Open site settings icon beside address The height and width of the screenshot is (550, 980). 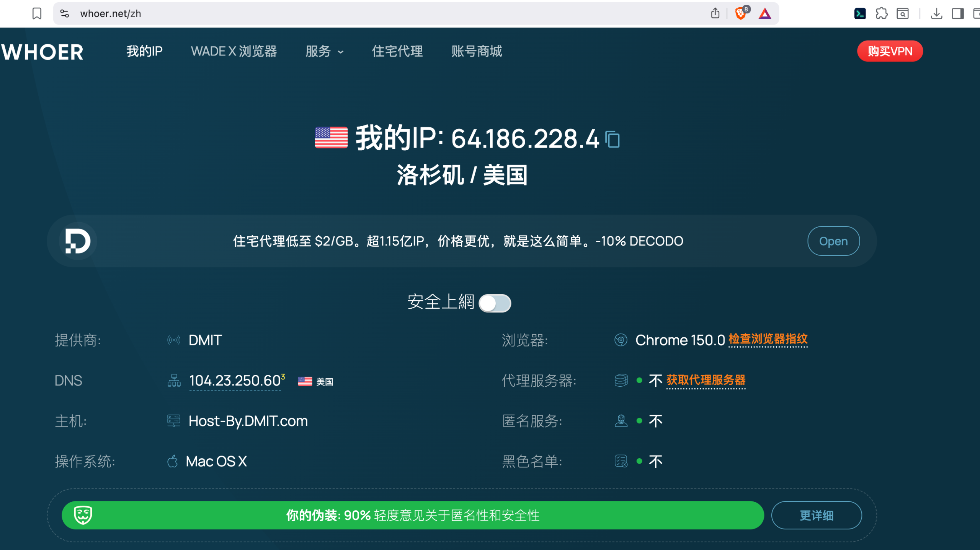pos(64,14)
